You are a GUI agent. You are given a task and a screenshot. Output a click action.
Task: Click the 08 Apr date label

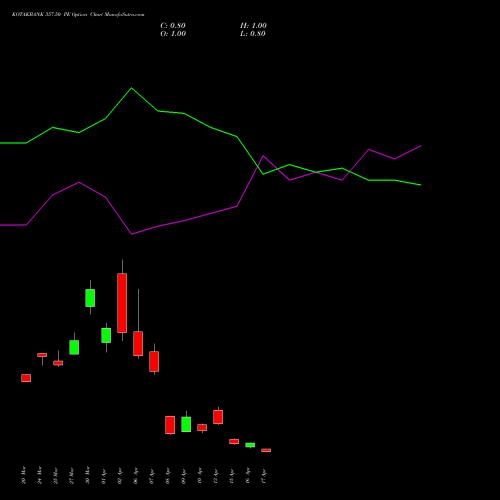tap(167, 475)
